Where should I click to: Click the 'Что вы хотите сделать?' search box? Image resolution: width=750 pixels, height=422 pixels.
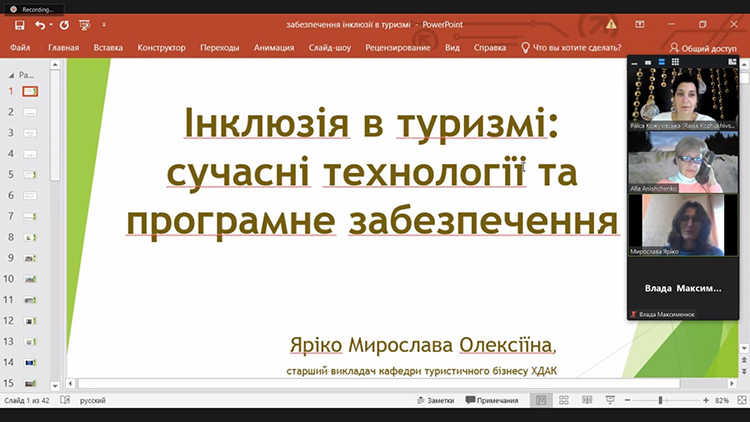coord(571,47)
